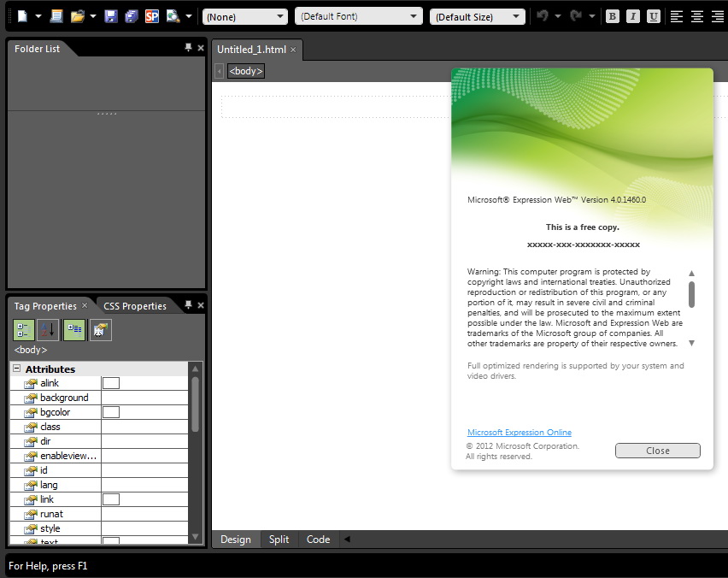Screen dimensions: 728x578
Task: Click Close button in About dialog
Action: tap(657, 451)
